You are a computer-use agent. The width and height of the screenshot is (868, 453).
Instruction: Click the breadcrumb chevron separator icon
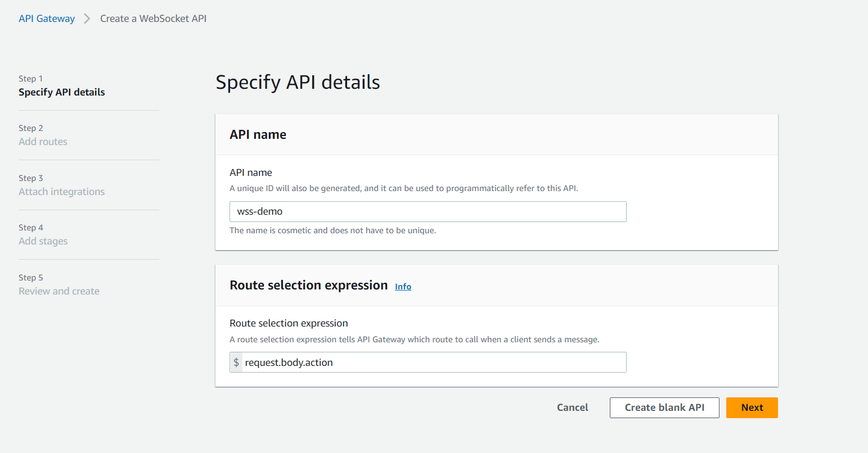87,19
